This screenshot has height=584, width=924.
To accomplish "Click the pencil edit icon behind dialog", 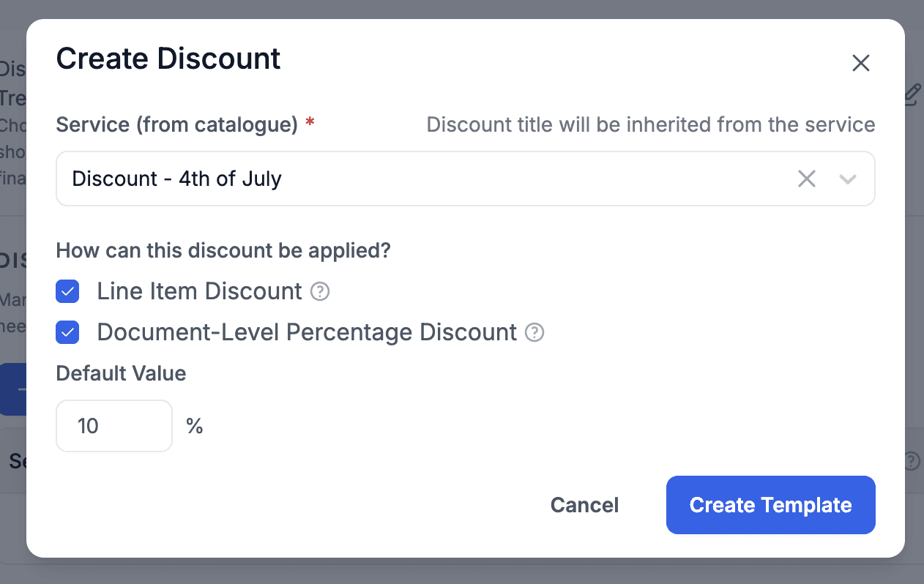I will tap(912, 95).
